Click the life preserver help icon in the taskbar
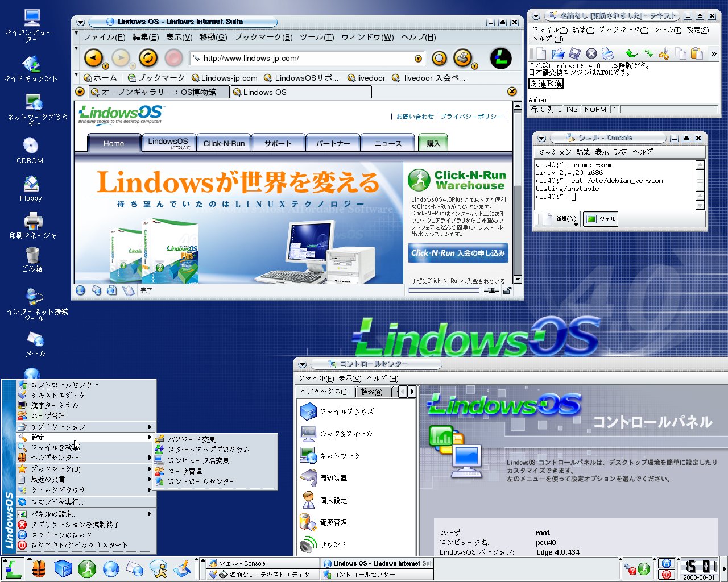 [x=38, y=568]
